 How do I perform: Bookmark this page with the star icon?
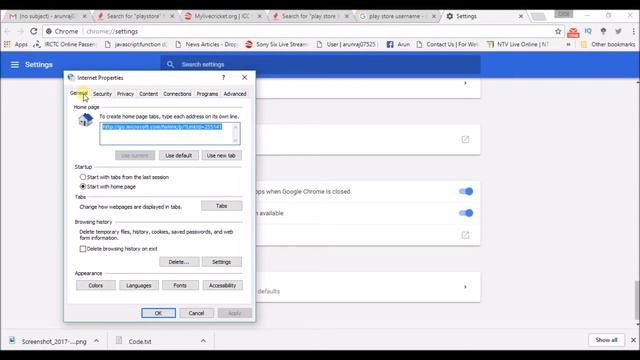(558, 31)
